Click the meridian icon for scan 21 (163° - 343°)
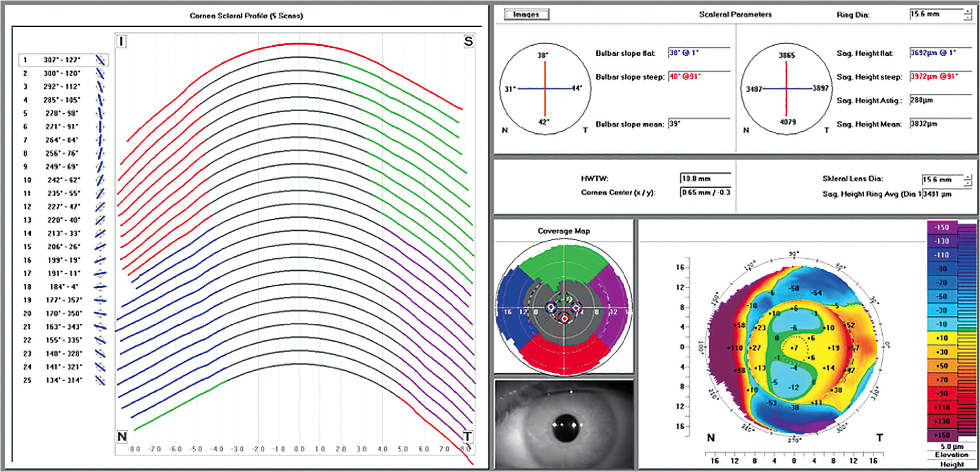The width and height of the screenshot is (980, 472). pyautogui.click(x=100, y=327)
